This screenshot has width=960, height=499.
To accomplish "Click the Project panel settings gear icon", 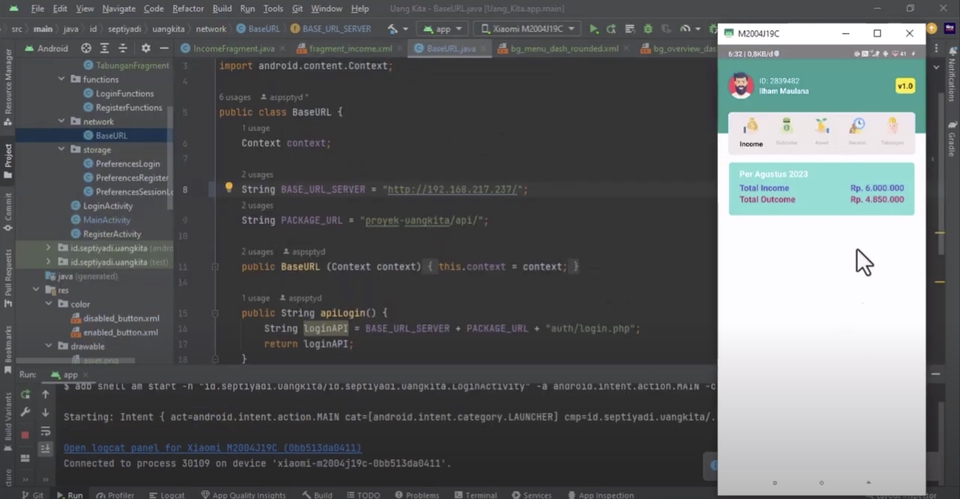I will pos(146,48).
